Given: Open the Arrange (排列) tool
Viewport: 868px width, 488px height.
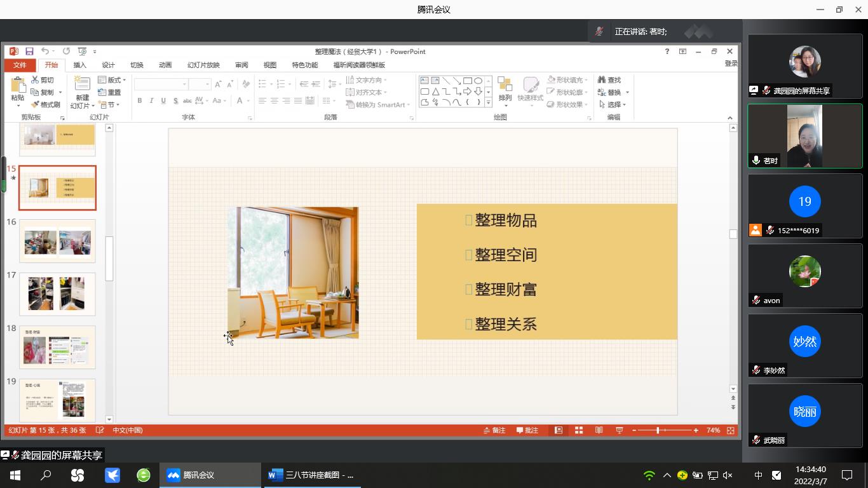Looking at the screenshot, I should point(505,90).
